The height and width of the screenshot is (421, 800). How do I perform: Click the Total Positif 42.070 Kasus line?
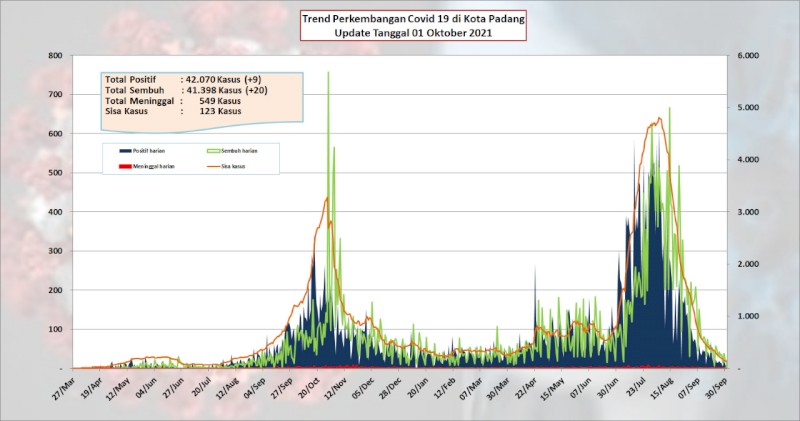(183, 80)
